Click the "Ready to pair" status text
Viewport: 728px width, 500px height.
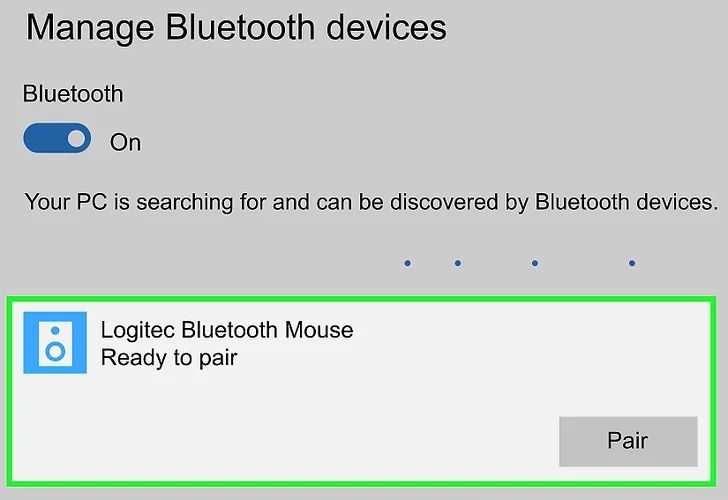point(169,357)
